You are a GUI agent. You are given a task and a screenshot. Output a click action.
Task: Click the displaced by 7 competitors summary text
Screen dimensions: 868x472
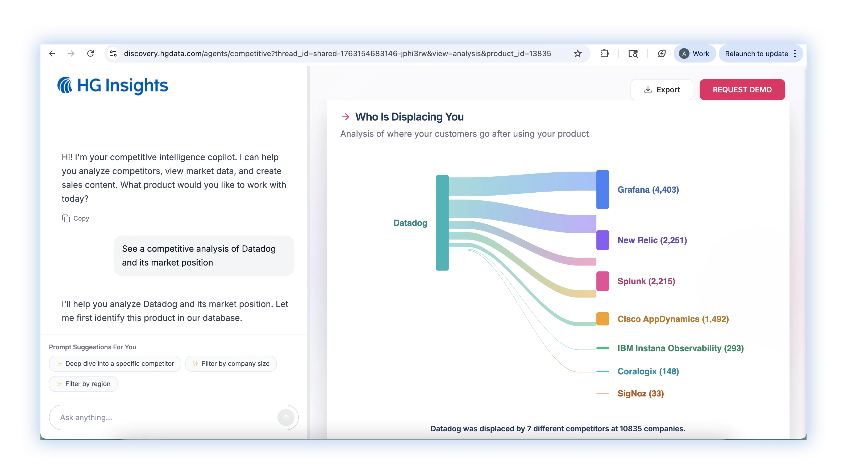pyautogui.click(x=558, y=429)
